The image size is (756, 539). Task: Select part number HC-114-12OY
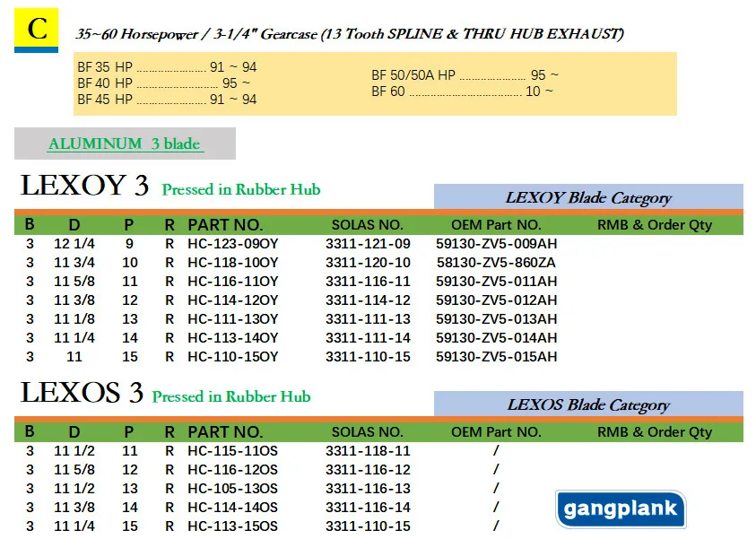233,300
